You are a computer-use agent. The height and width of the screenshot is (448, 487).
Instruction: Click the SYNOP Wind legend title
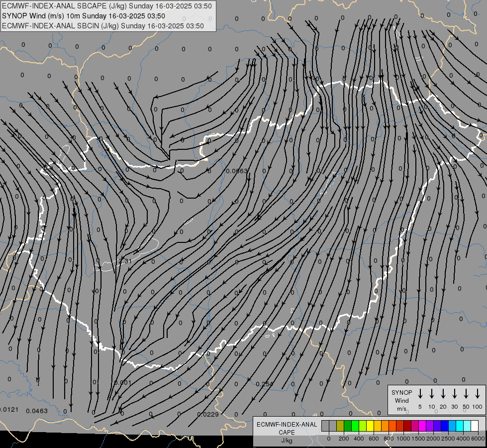point(401,396)
